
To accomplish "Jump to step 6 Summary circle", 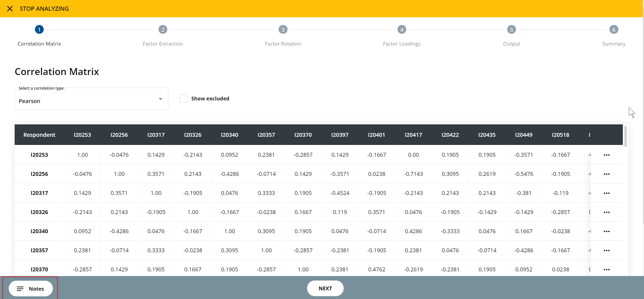I will [x=614, y=29].
